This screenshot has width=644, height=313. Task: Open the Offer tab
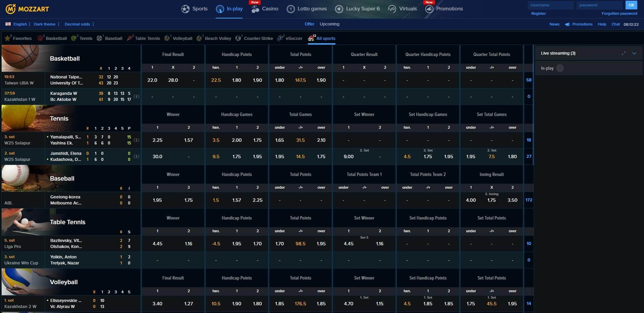[309, 24]
